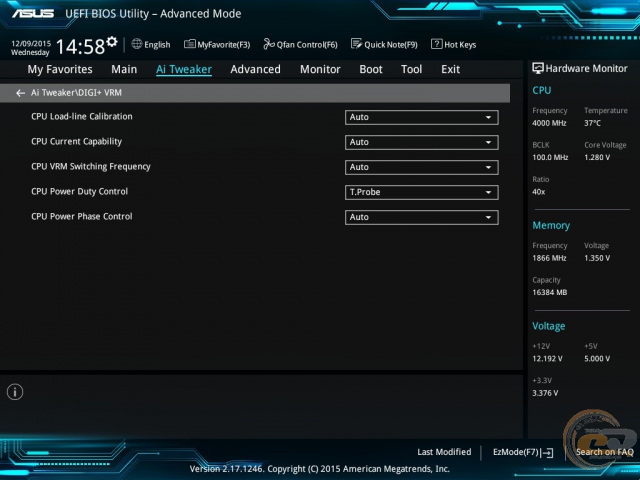Image resolution: width=640 pixels, height=480 pixels.
Task: Click memory voltage value 1.350 V
Action: (597, 258)
